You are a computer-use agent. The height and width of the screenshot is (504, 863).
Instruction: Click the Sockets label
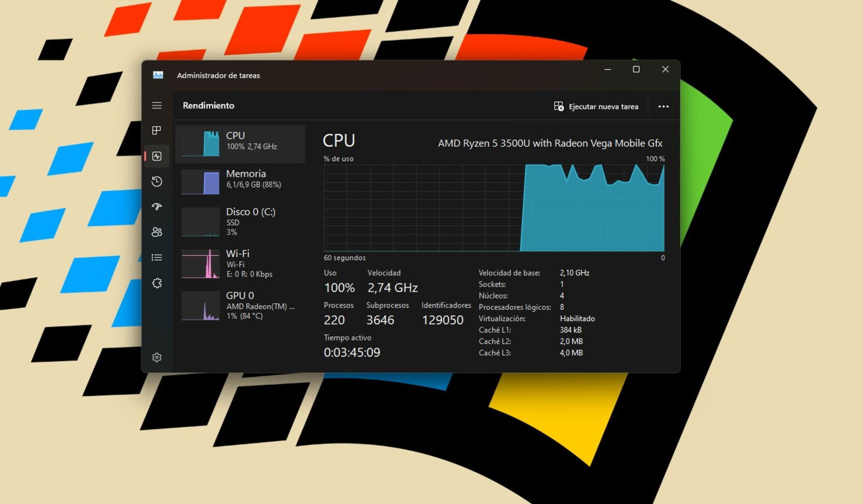[493, 284]
